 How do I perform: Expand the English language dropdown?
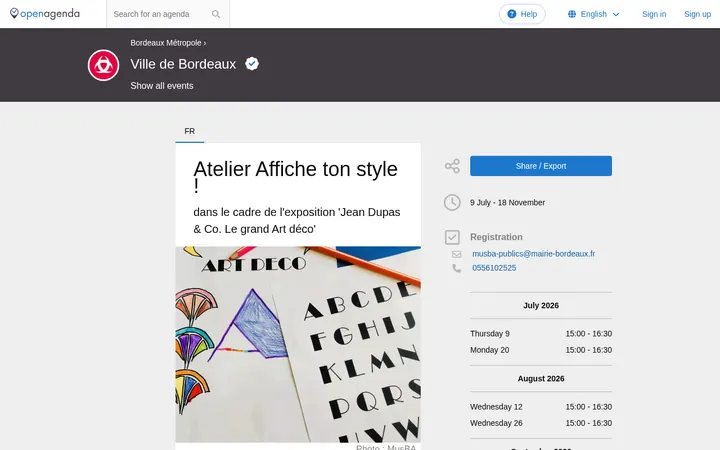pyautogui.click(x=593, y=14)
